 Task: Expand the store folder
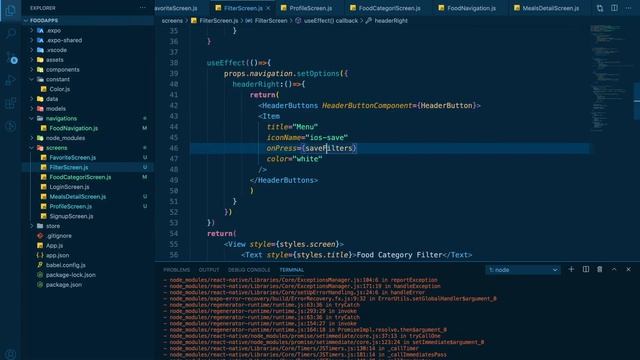[x=87, y=226]
